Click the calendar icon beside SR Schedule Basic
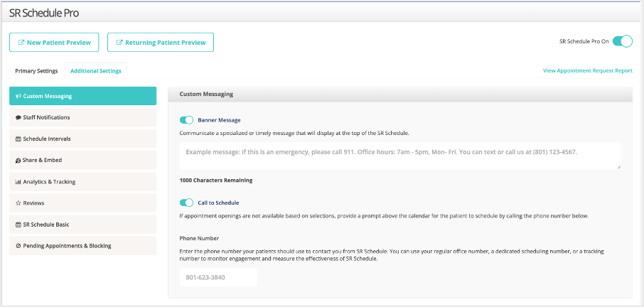 [x=18, y=225]
